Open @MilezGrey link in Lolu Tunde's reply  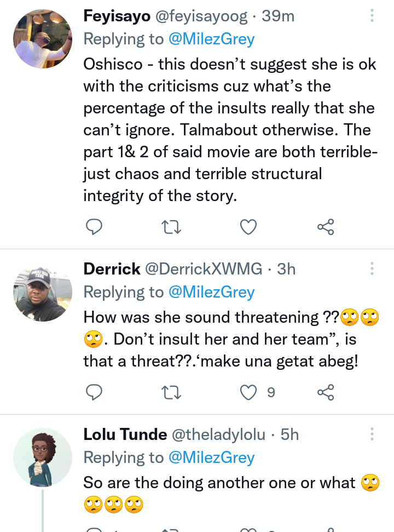pos(211,457)
